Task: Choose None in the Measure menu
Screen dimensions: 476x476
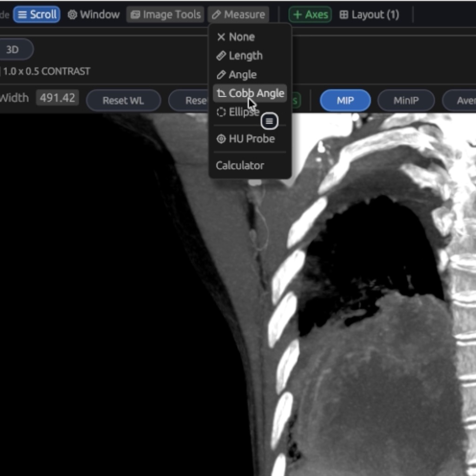Action: pyautogui.click(x=250, y=37)
